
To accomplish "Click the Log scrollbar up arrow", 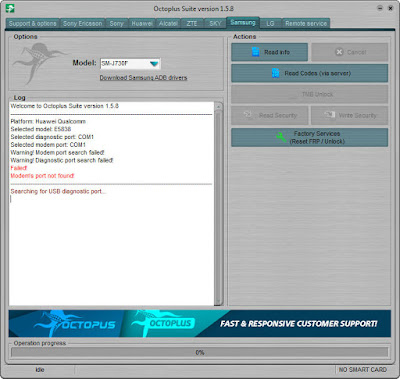I will 218,107.
